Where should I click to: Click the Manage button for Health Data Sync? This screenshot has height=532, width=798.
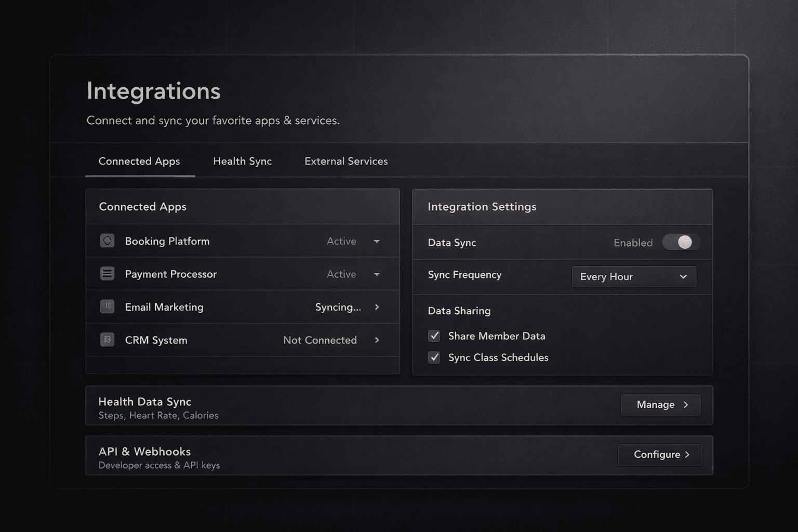click(660, 405)
